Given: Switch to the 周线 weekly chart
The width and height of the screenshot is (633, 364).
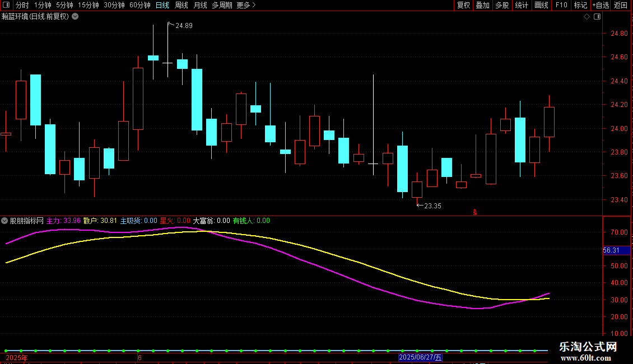Looking at the screenshot, I should pos(181,5).
